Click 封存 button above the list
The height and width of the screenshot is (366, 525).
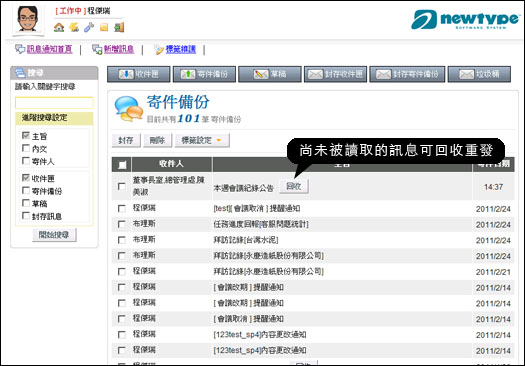pyautogui.click(x=126, y=140)
